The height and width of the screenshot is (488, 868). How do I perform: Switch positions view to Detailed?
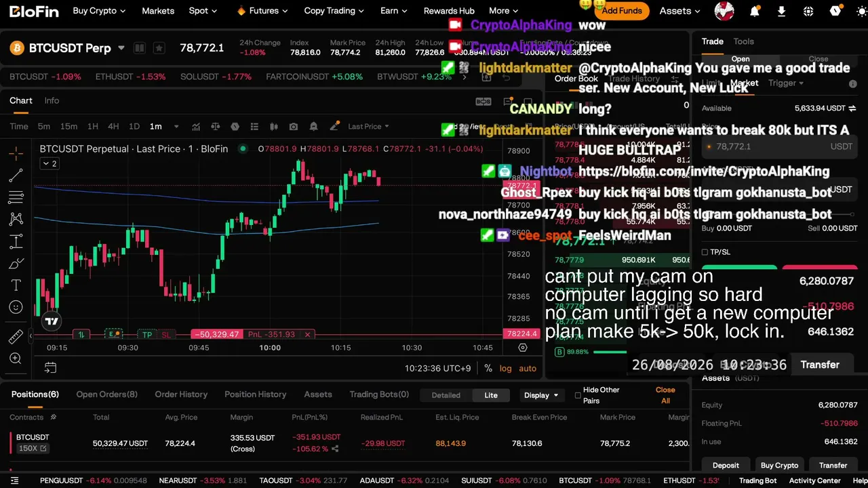[446, 395]
